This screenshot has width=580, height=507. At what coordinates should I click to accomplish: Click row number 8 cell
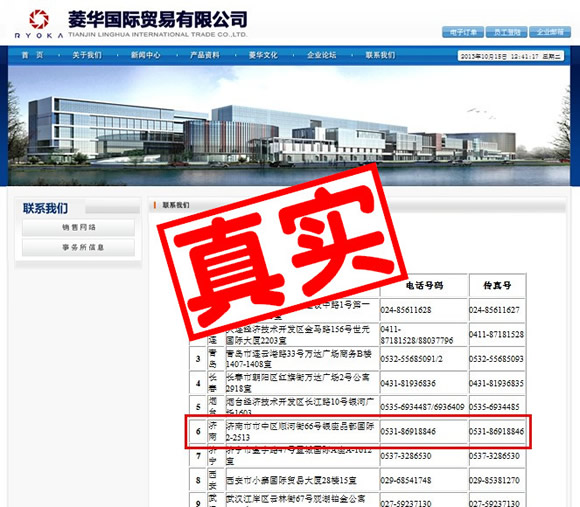click(198, 480)
